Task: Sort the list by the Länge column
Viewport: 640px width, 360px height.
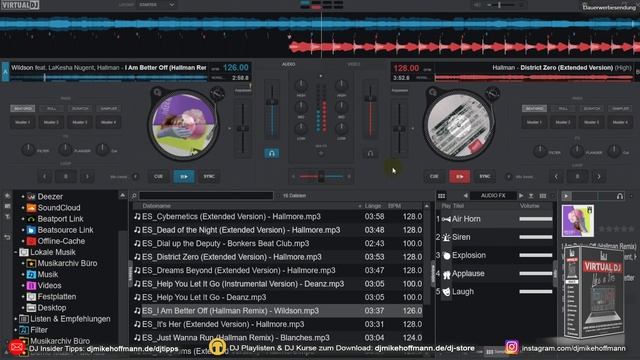Action: point(373,206)
